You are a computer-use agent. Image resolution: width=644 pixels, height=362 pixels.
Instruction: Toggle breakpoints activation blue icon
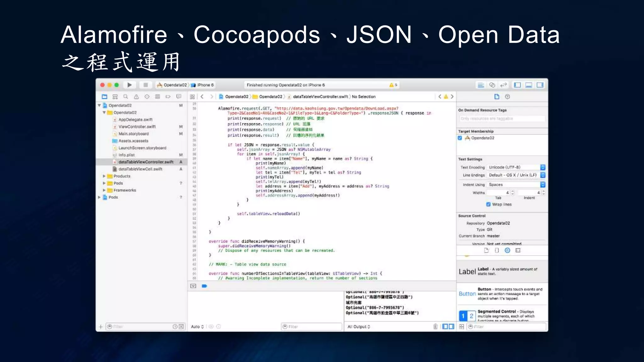click(204, 286)
